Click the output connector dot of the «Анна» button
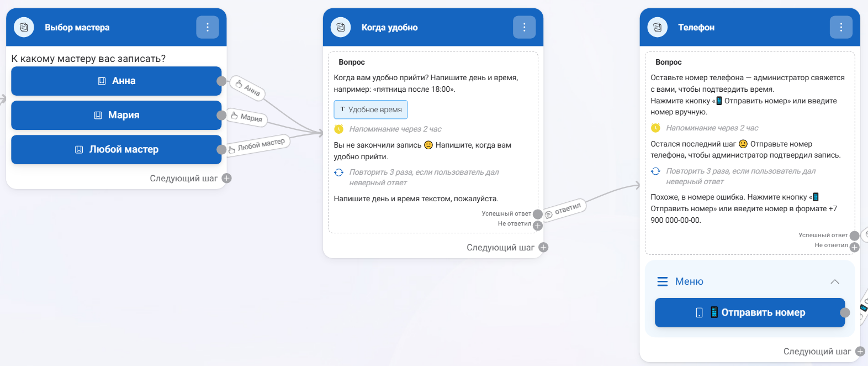This screenshot has height=366, width=868. (x=221, y=81)
